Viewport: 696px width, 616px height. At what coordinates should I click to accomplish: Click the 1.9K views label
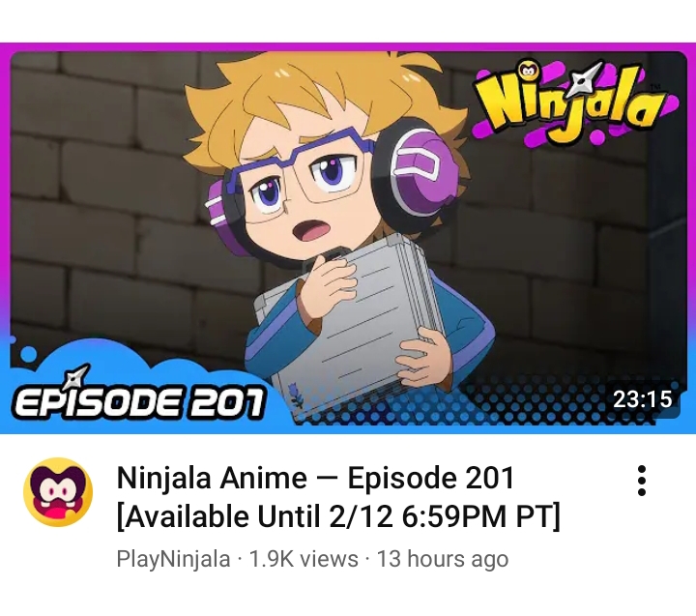(304, 559)
